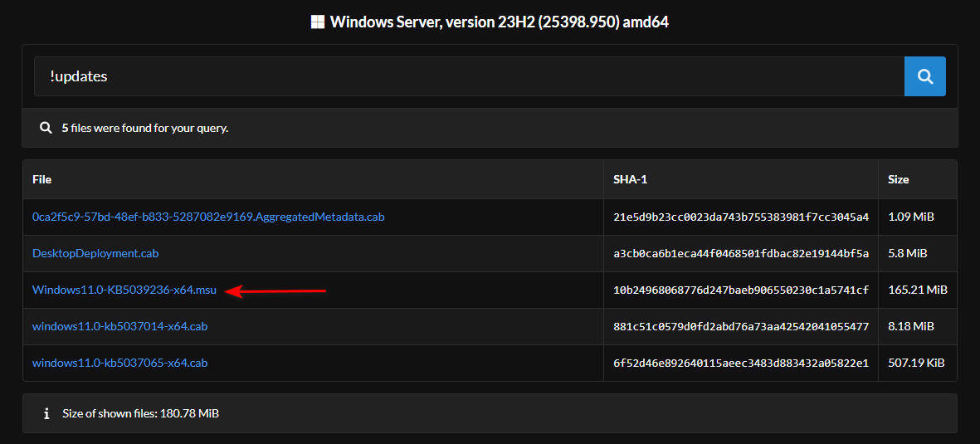
Task: Click the magnifier icon beside files found message
Action: coord(46,128)
